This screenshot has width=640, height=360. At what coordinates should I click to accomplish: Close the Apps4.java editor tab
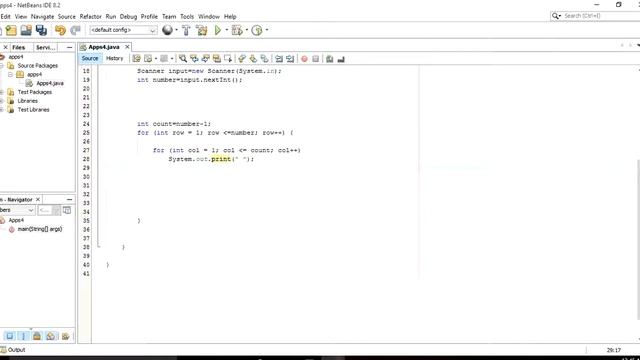click(127, 47)
